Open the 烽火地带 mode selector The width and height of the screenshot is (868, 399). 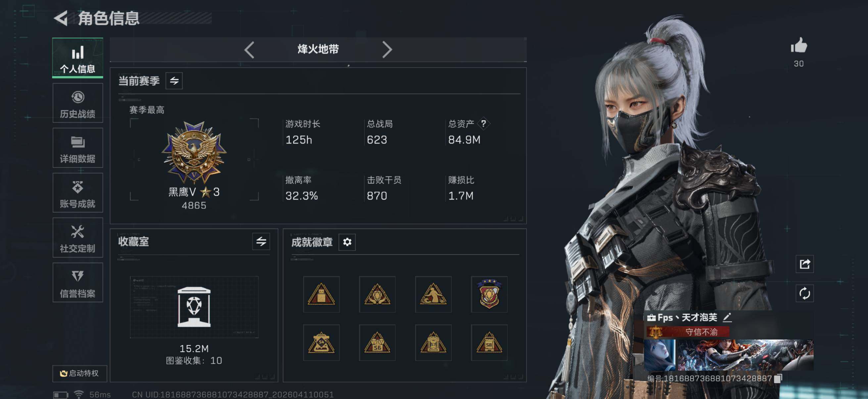coord(318,50)
